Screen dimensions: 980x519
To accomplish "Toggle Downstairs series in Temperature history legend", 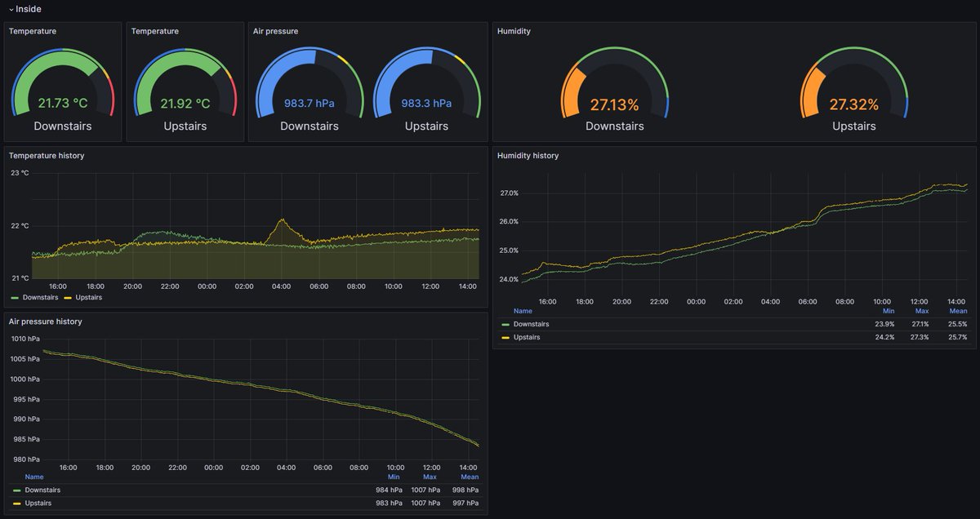I will click(40, 298).
